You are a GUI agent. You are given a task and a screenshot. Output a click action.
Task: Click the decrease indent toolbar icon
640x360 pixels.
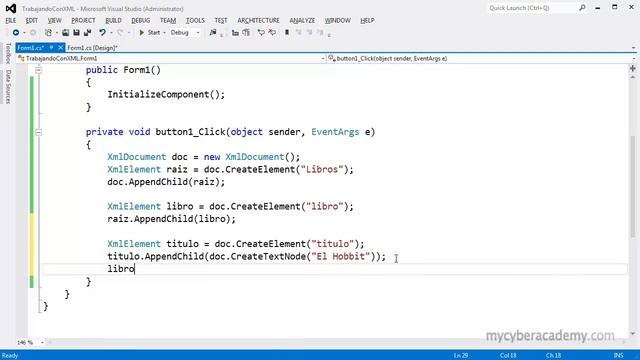point(235,33)
